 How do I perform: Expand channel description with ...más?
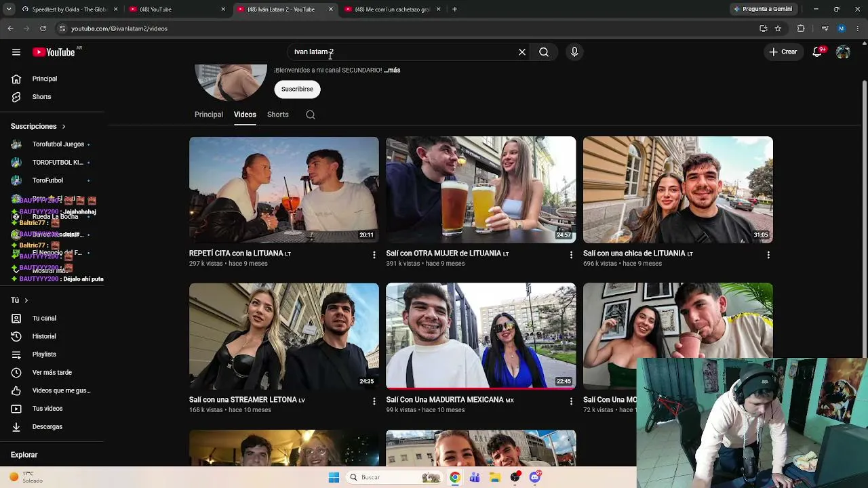[392, 70]
